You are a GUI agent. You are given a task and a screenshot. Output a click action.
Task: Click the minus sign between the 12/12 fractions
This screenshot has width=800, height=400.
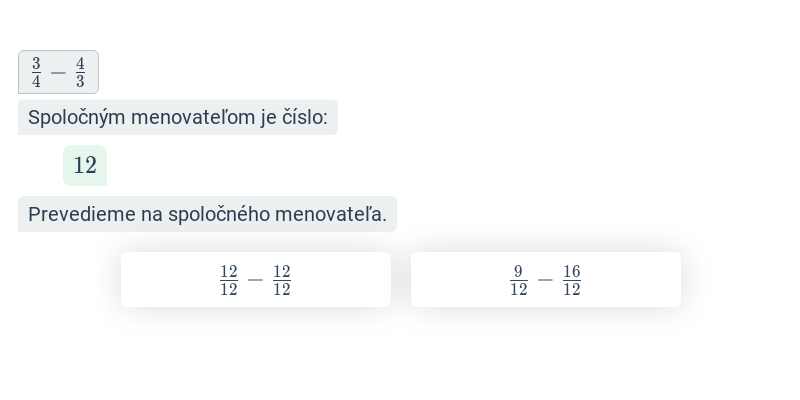click(255, 280)
